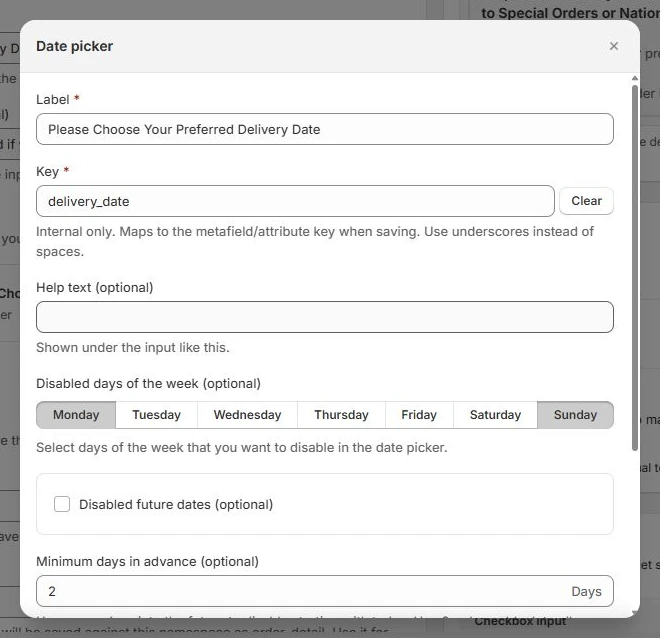This screenshot has height=638, width=660.
Task: Toggle Sunday as disabled day
Action: coord(575,415)
